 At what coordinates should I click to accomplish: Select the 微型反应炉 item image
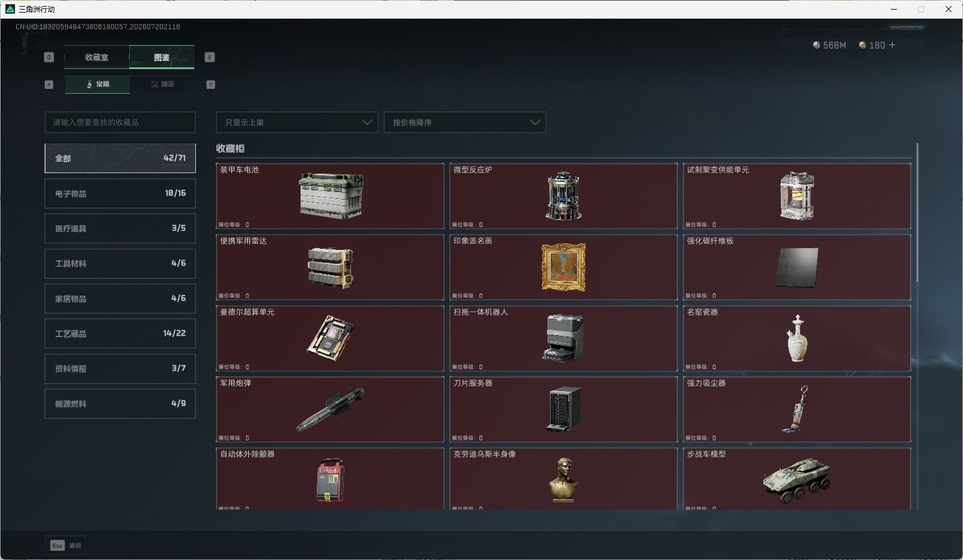[x=563, y=196]
